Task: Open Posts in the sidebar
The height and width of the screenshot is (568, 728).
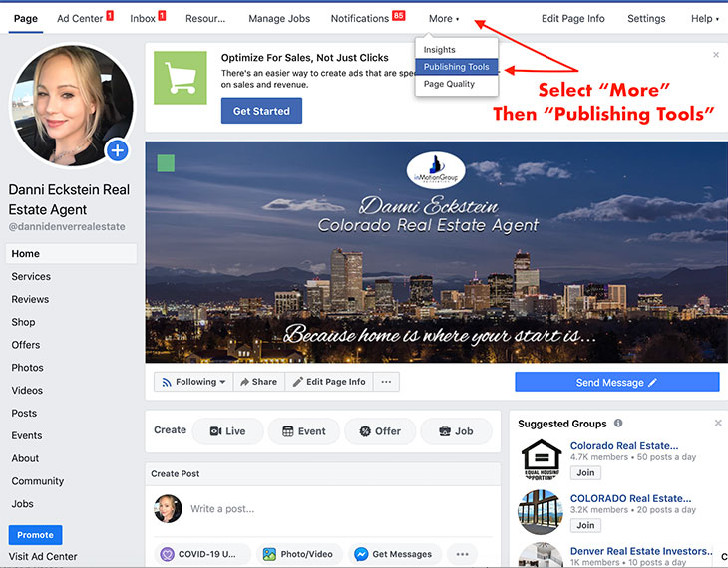Action: click(24, 413)
